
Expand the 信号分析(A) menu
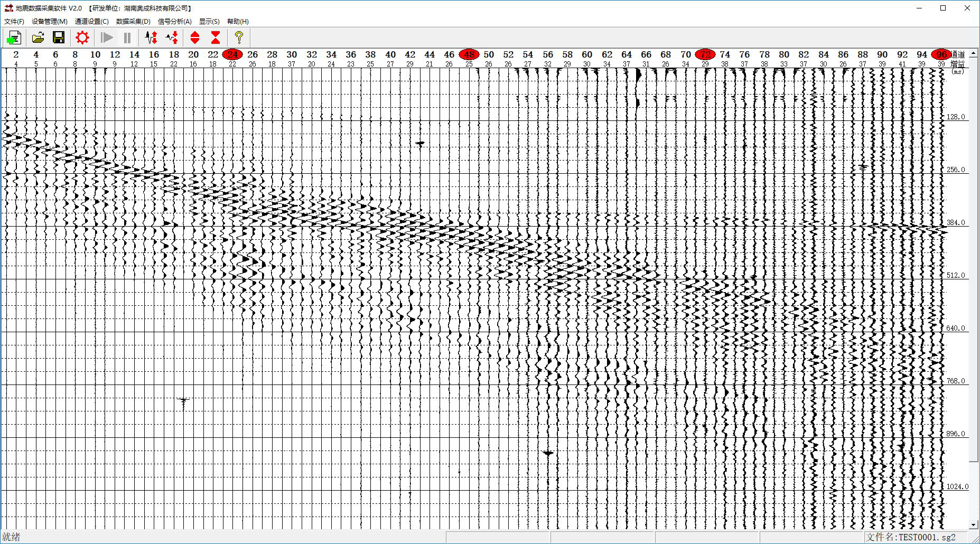(x=174, y=22)
